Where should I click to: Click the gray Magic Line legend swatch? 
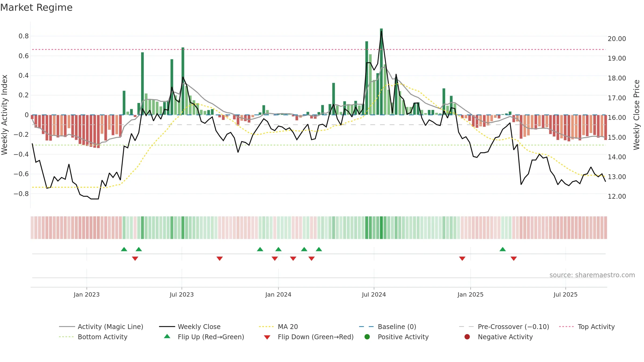[x=67, y=327]
